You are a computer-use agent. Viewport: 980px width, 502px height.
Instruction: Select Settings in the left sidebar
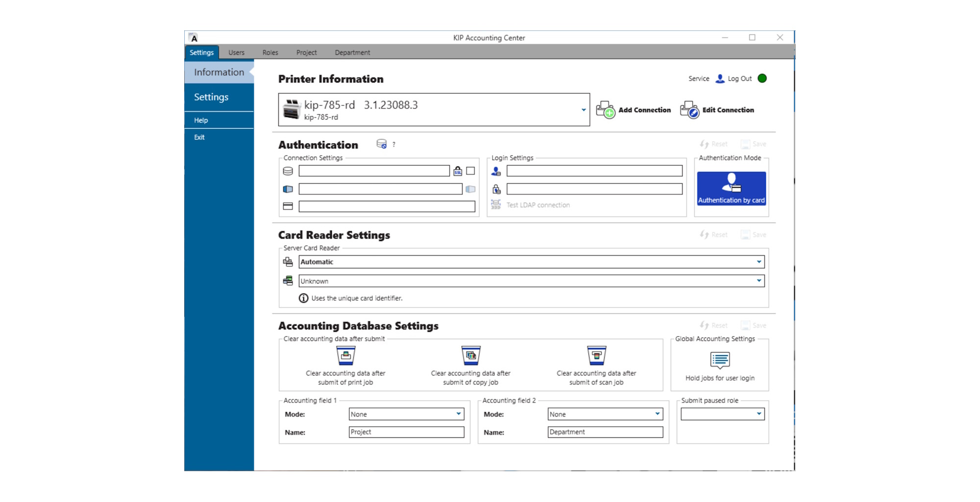[219, 97]
